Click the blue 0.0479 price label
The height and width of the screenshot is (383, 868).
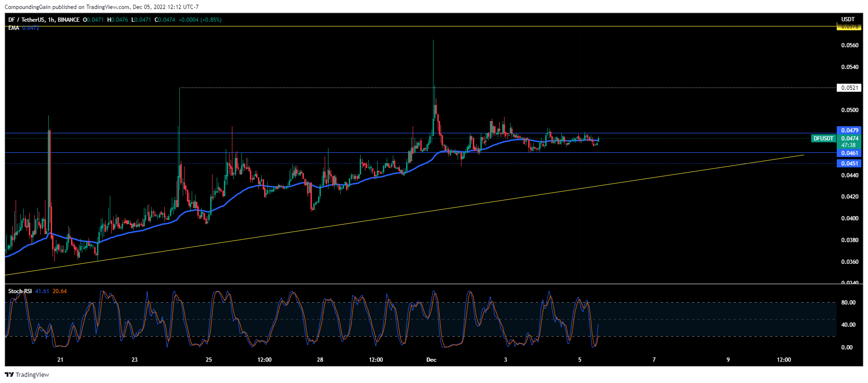click(x=850, y=130)
